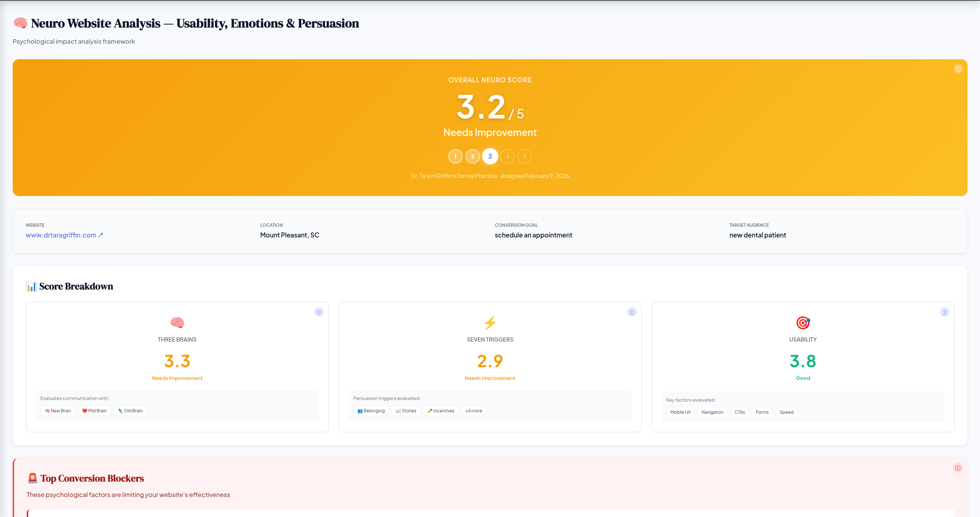980x517 pixels.
Task: Click the schedule an appointment conversion goal
Action: pyautogui.click(x=533, y=235)
